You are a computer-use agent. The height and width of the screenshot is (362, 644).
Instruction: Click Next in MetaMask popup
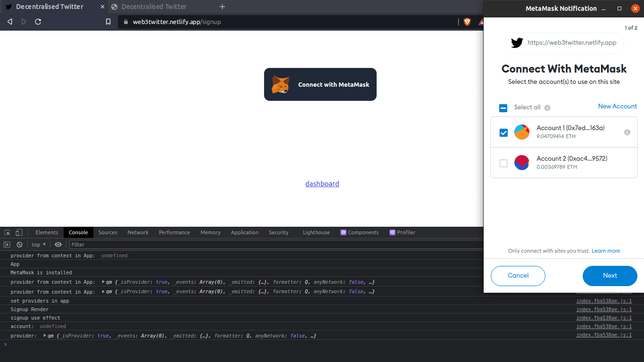pyautogui.click(x=610, y=276)
